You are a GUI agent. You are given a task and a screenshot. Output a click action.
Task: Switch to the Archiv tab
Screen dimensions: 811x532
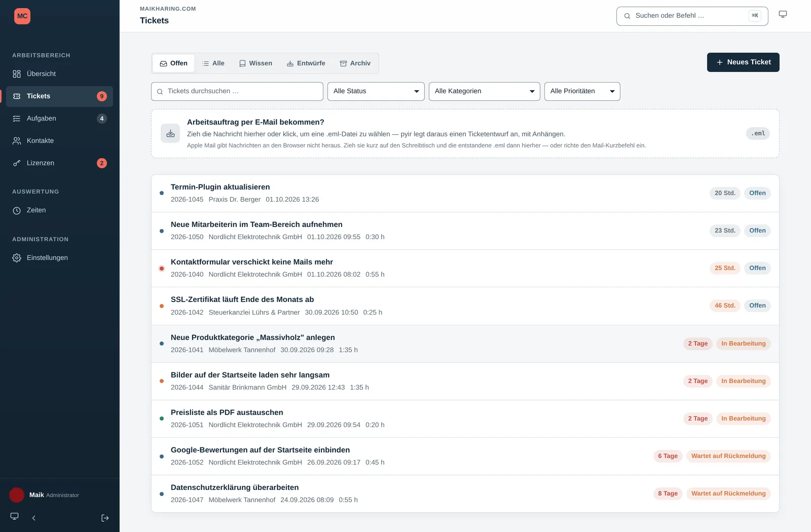point(355,63)
